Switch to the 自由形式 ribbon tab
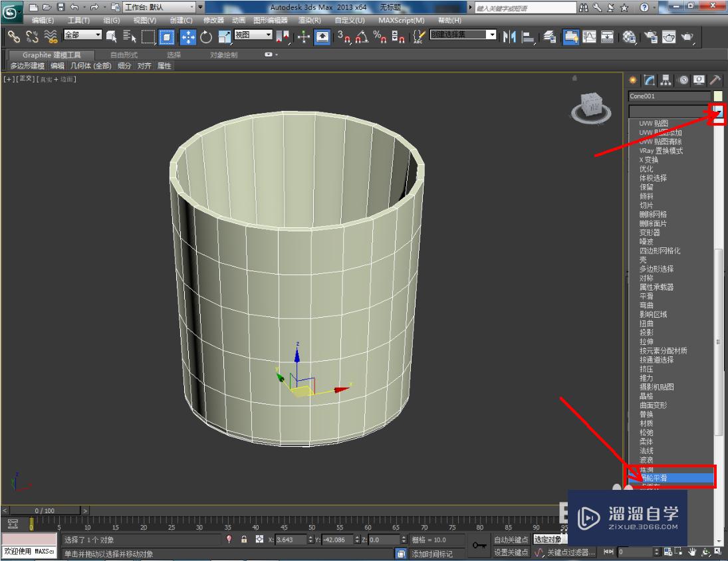The width and height of the screenshot is (728, 561). pos(124,55)
